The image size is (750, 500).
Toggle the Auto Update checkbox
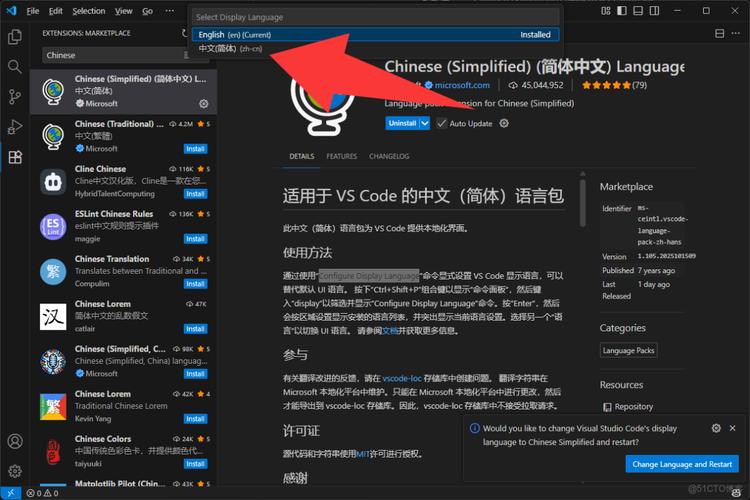[x=441, y=123]
